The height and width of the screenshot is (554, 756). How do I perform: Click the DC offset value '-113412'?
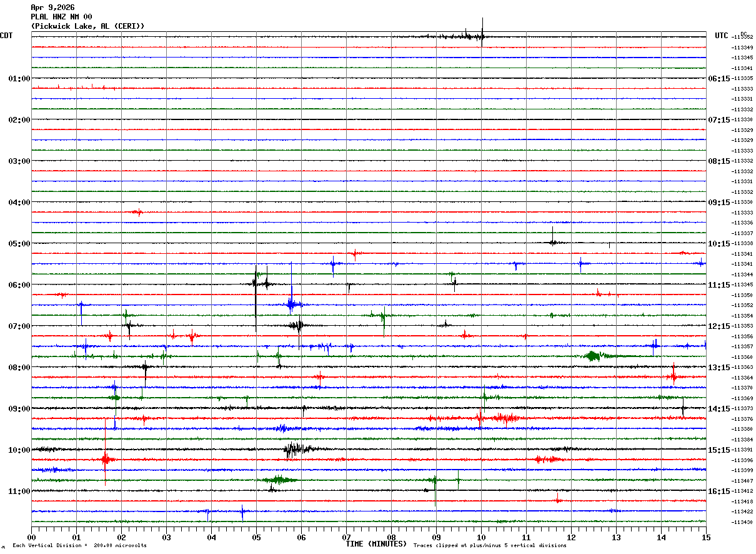pyautogui.click(x=742, y=491)
